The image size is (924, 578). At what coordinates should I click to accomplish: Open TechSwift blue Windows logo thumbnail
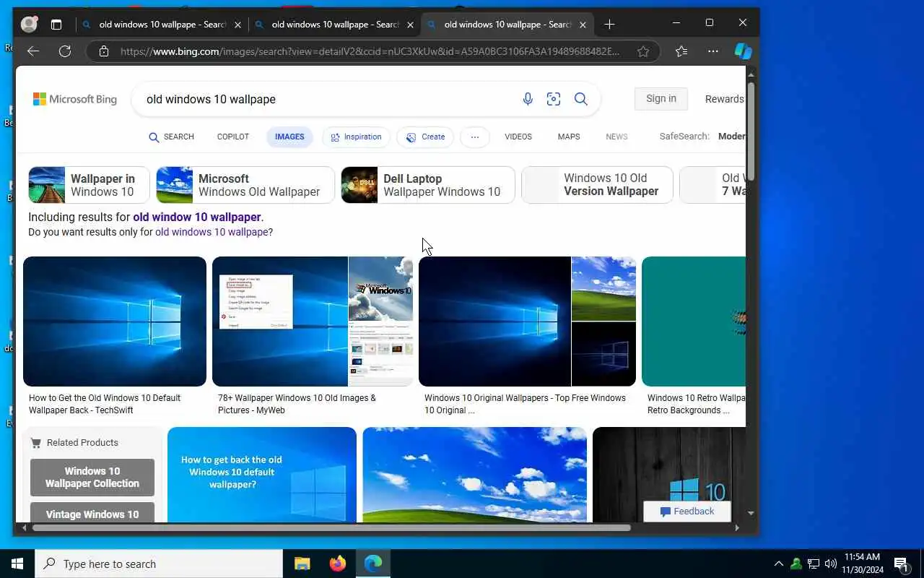pos(115,322)
